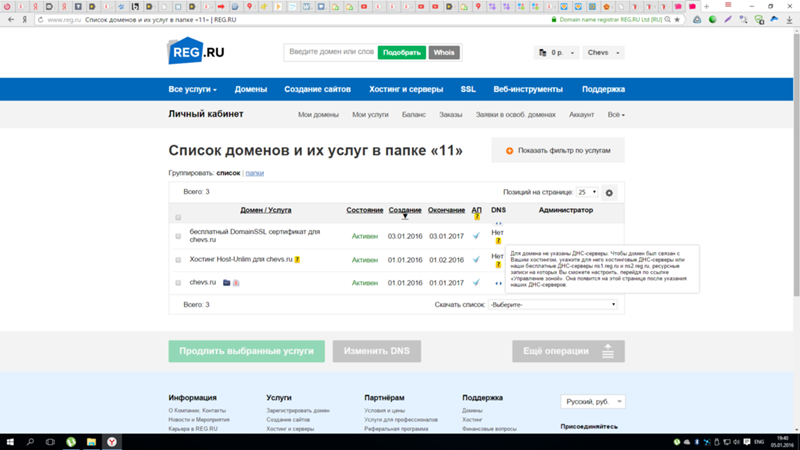Click the orange plus icon in filter button

(x=509, y=151)
